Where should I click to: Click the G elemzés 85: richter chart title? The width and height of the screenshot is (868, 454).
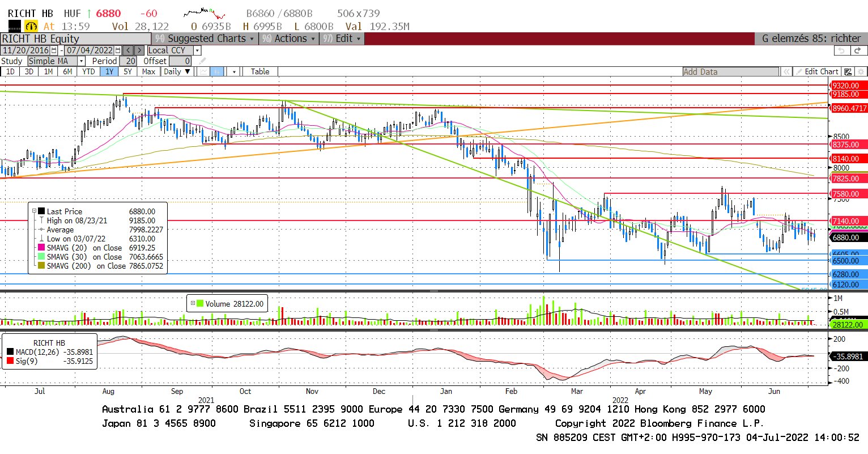pos(811,39)
